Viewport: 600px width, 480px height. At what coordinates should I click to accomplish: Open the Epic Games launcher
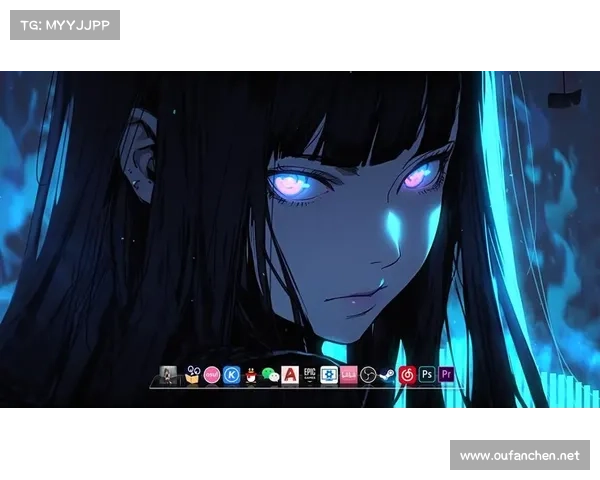point(309,375)
